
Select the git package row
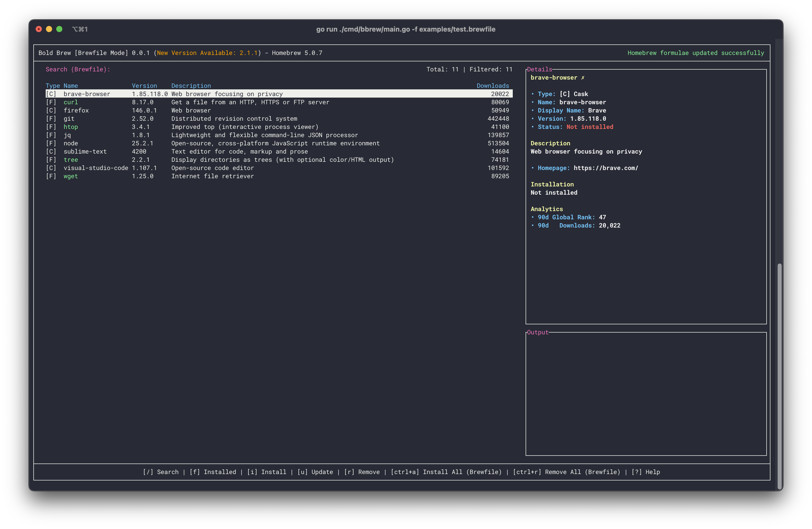coord(69,118)
